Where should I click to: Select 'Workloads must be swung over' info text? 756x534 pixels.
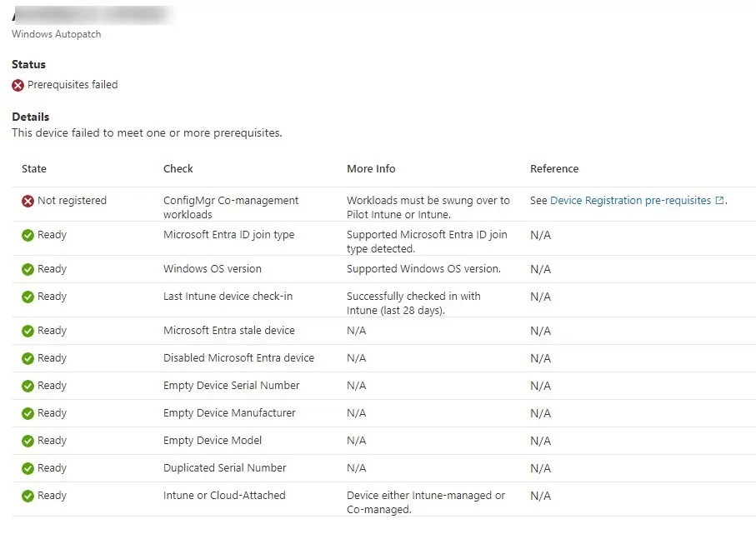428,207
